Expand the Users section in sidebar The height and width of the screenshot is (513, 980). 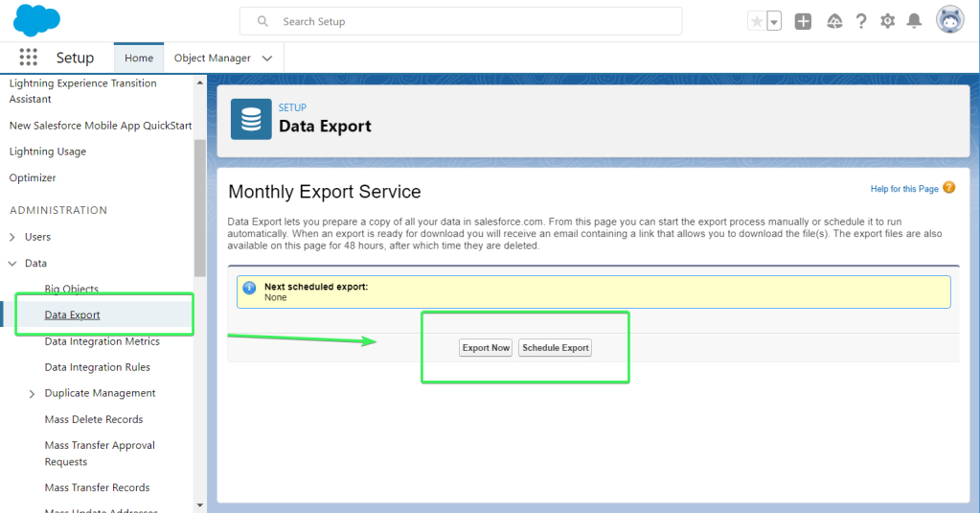tap(12, 237)
